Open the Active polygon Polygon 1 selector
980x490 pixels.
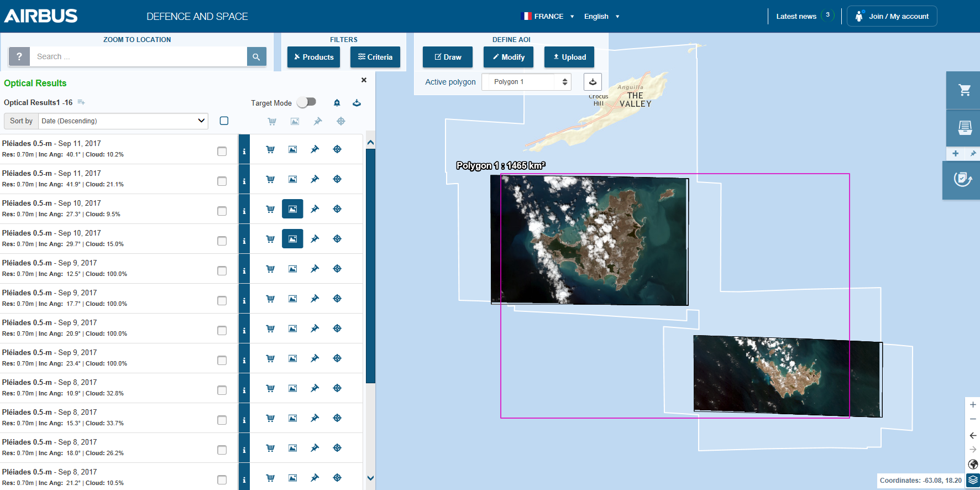coord(526,82)
